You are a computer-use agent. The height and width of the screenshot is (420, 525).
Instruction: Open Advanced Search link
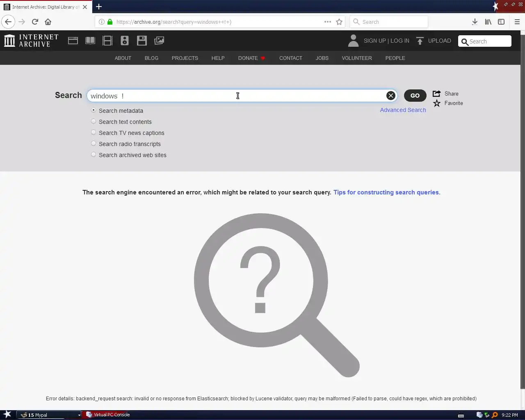click(x=403, y=110)
